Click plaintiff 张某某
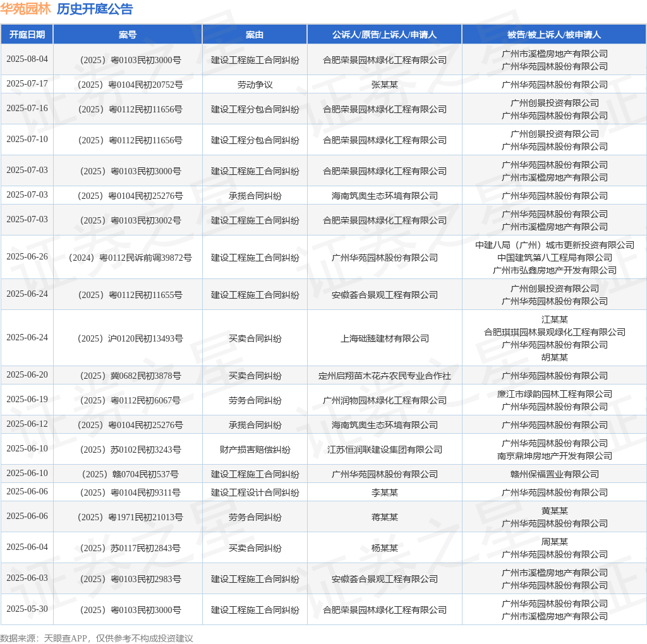The height and width of the screenshot is (644, 647). [385, 85]
